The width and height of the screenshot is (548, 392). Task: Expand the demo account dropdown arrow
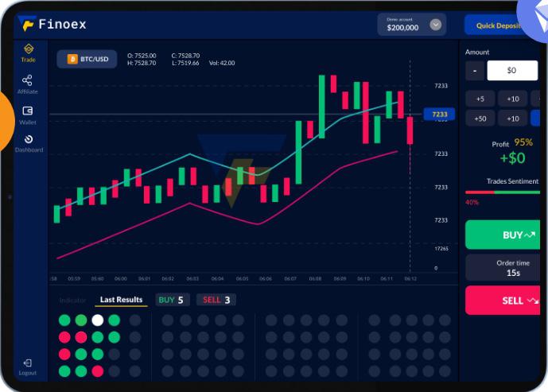pos(436,25)
